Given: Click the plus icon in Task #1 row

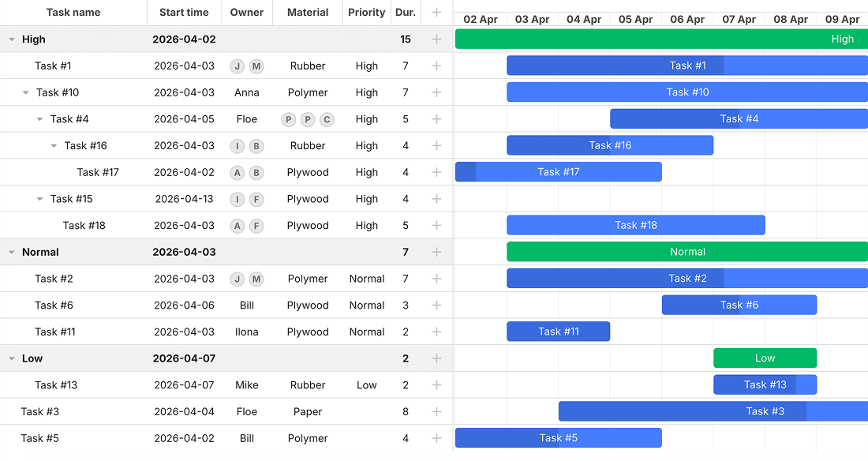Looking at the screenshot, I should [437, 66].
